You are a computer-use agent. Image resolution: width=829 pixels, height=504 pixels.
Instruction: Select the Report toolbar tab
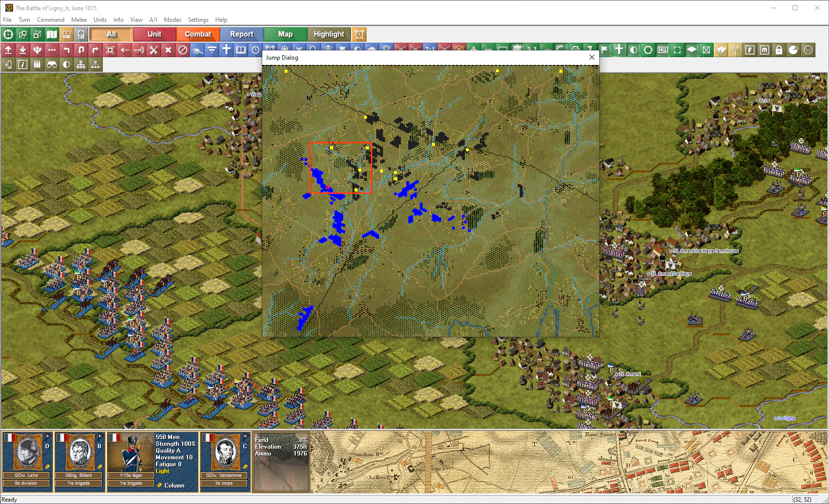click(x=241, y=34)
